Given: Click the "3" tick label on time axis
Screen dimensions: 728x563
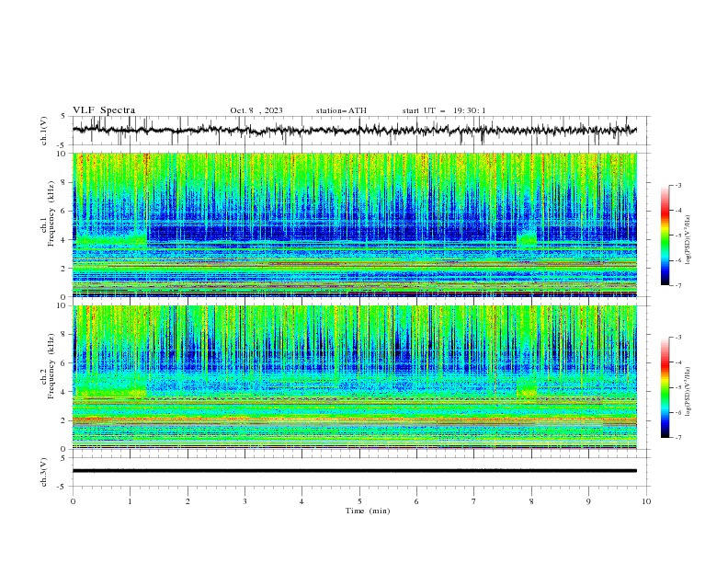Looking at the screenshot, I should (245, 501).
